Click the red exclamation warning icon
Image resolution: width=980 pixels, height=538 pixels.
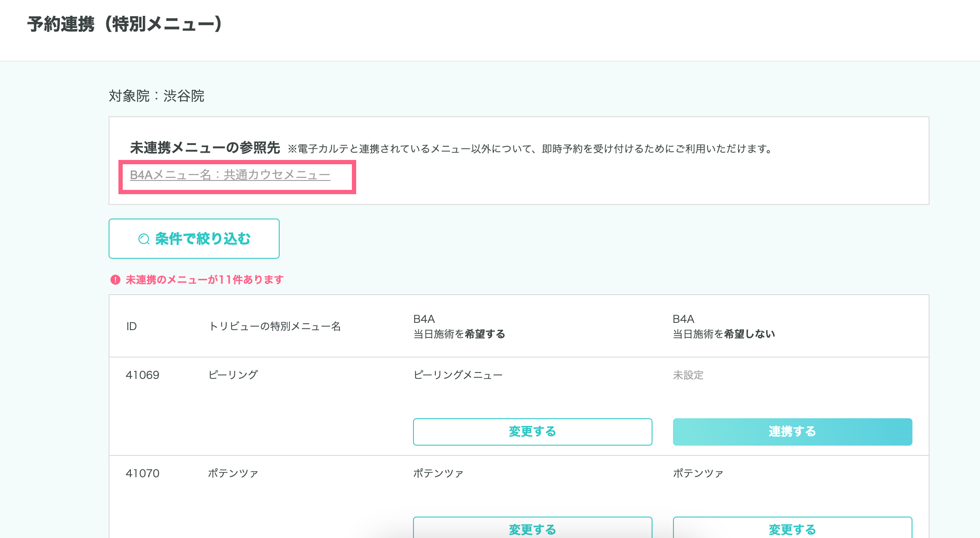pyautogui.click(x=115, y=280)
